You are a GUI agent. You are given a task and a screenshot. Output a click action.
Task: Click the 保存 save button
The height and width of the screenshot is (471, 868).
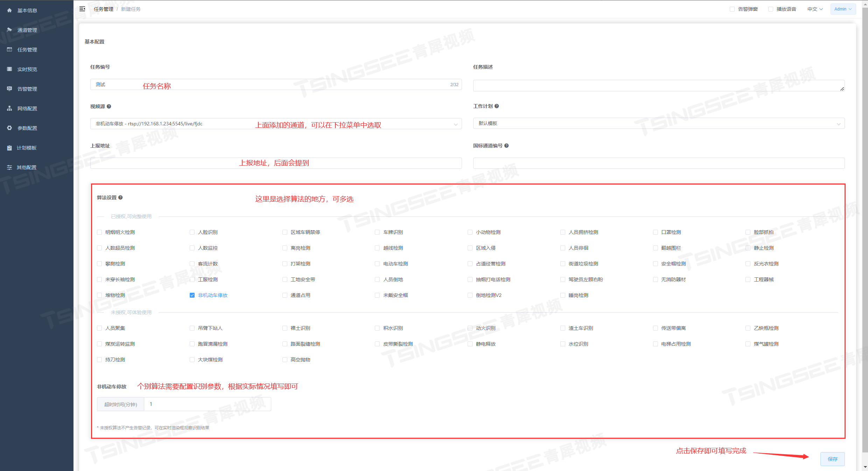(832, 459)
